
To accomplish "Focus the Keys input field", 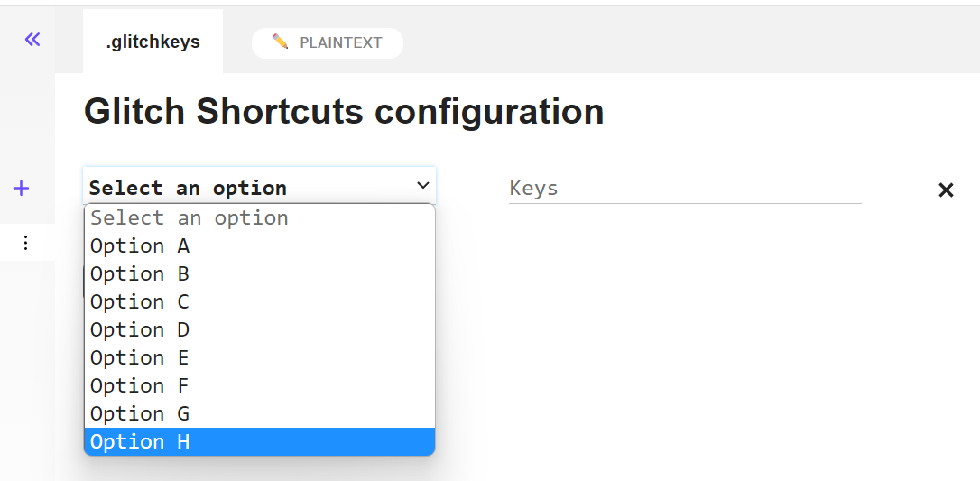I will tap(684, 188).
